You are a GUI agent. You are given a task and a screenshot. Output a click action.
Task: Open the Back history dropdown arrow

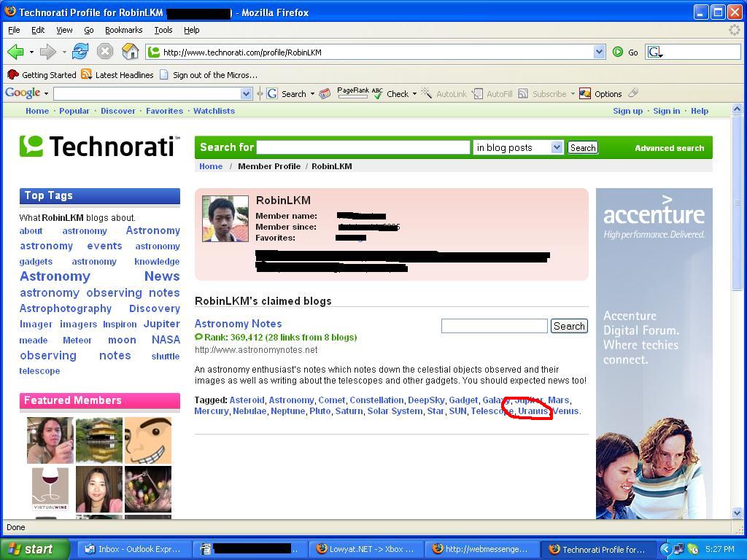[31, 52]
